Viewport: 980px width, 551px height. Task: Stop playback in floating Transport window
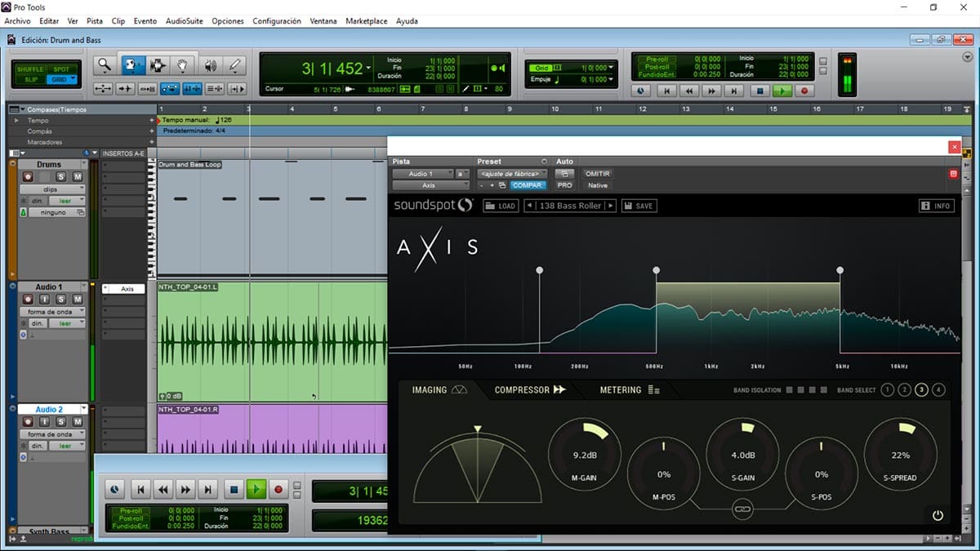coord(234,490)
